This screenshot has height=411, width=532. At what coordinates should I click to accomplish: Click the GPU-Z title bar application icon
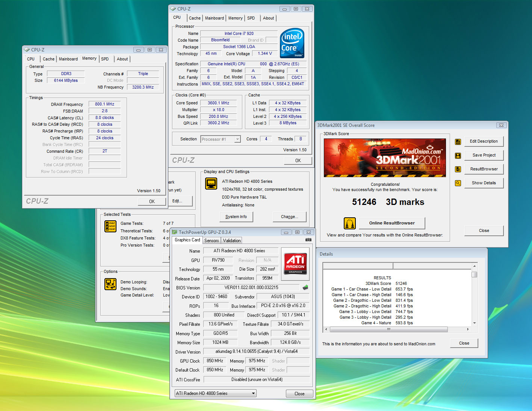pyautogui.click(x=174, y=232)
